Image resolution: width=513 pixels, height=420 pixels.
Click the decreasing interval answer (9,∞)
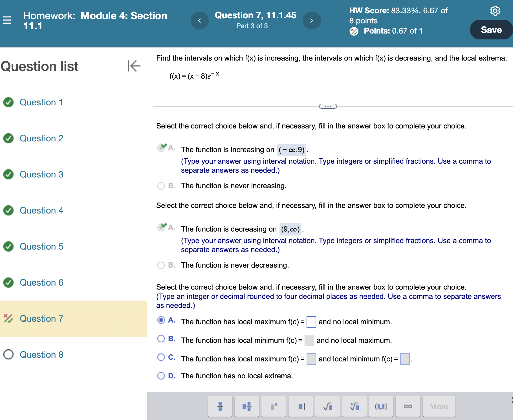290,229
